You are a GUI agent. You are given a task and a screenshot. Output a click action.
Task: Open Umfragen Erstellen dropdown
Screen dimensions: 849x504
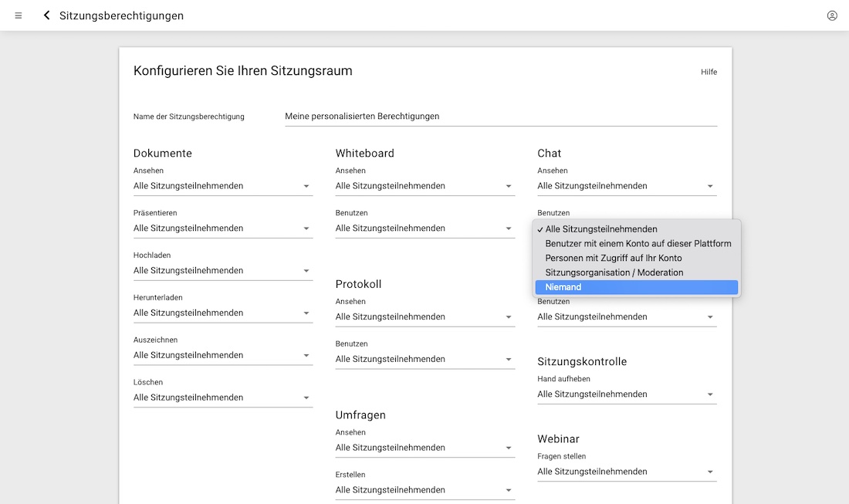tap(424, 490)
